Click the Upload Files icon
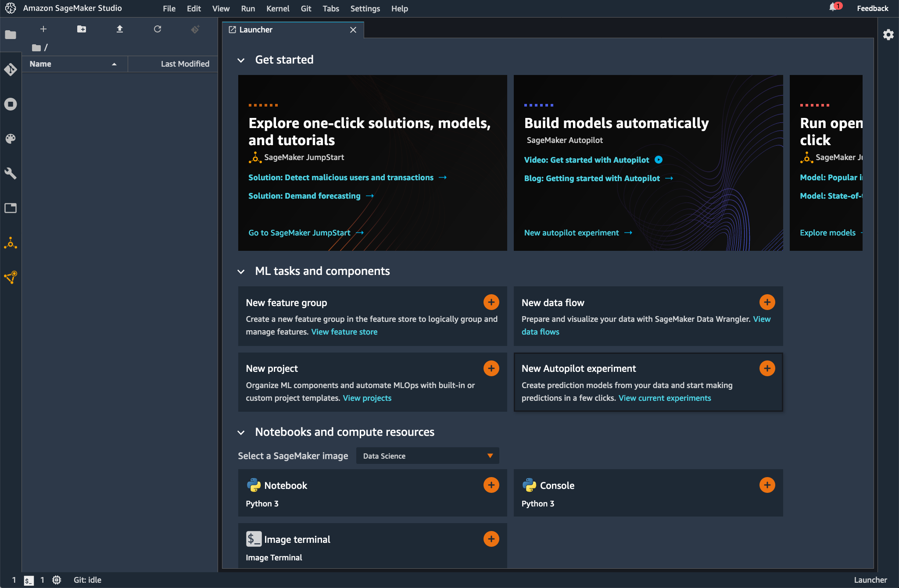Image resolution: width=899 pixels, height=588 pixels. pyautogui.click(x=119, y=29)
